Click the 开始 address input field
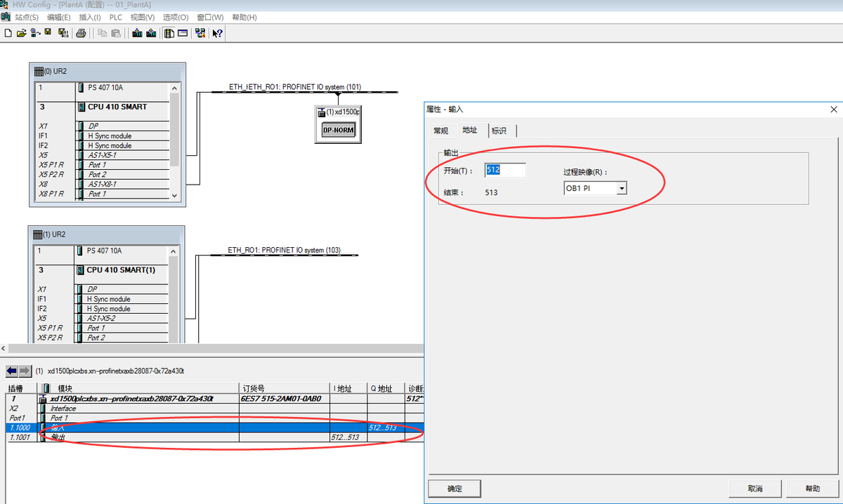The image size is (843, 504). click(504, 171)
